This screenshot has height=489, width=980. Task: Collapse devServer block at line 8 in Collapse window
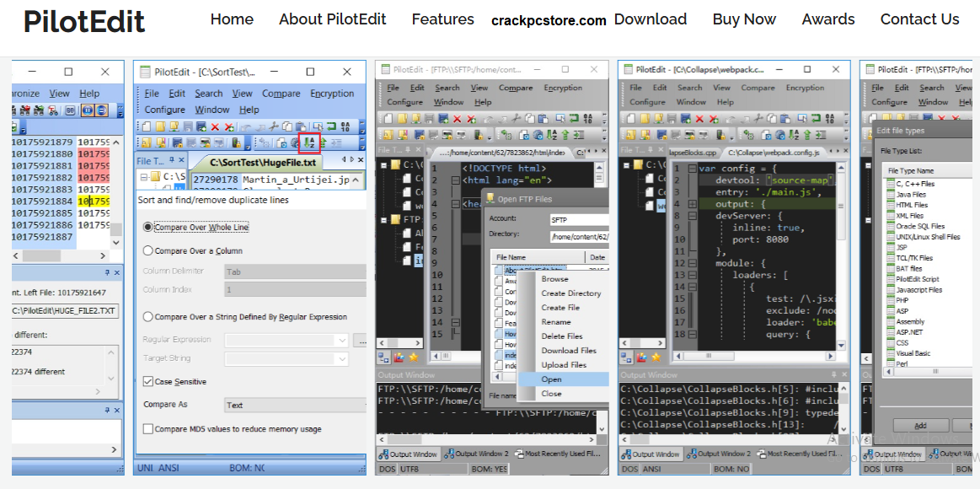(693, 216)
